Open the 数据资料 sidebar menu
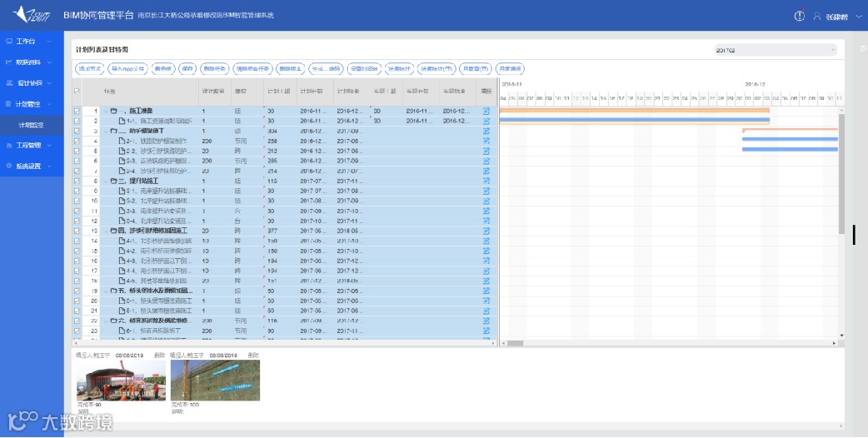 tap(32, 62)
